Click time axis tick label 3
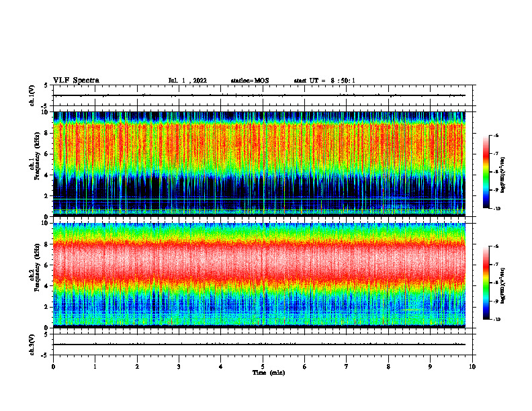The image size is (532, 411). (x=179, y=367)
